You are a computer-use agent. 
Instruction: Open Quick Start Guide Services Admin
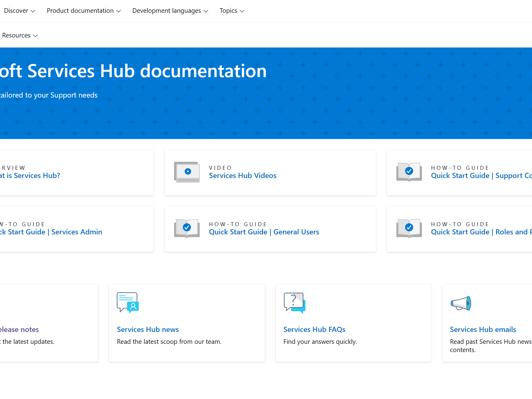(51, 232)
